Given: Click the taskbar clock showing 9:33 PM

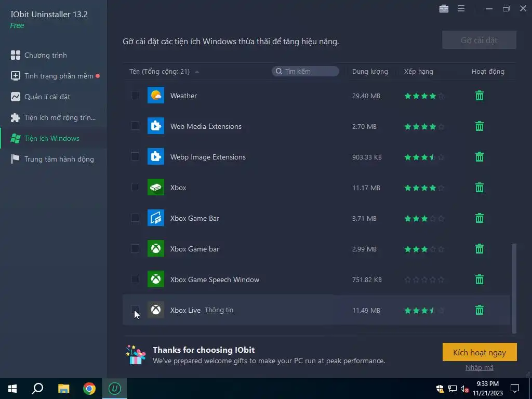Looking at the screenshot, I should (x=487, y=389).
